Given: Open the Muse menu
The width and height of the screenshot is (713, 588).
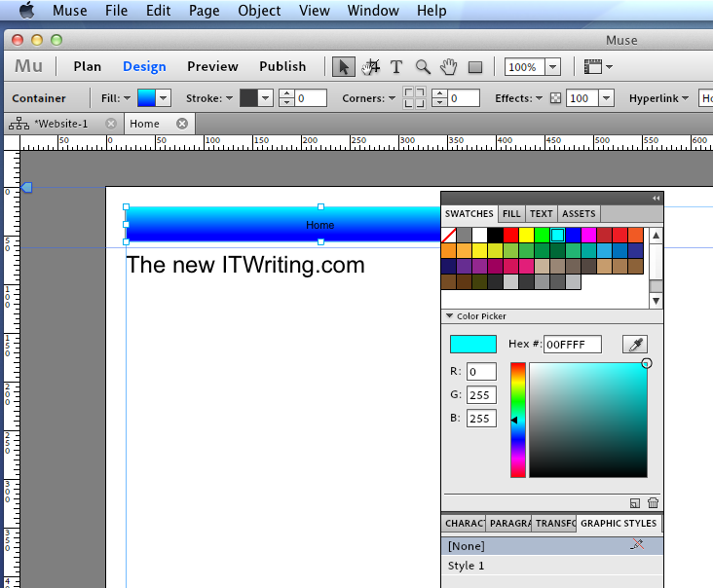Looking at the screenshot, I should tap(69, 10).
